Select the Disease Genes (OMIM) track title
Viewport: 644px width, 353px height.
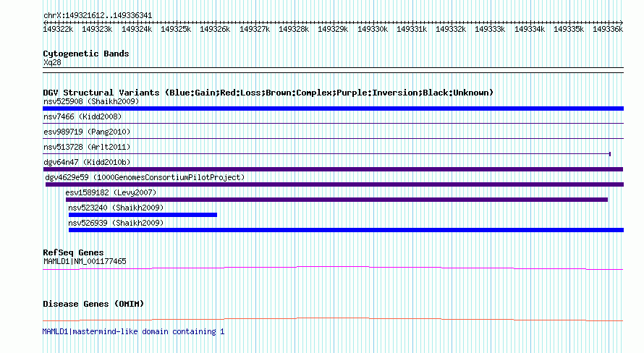[x=93, y=304]
